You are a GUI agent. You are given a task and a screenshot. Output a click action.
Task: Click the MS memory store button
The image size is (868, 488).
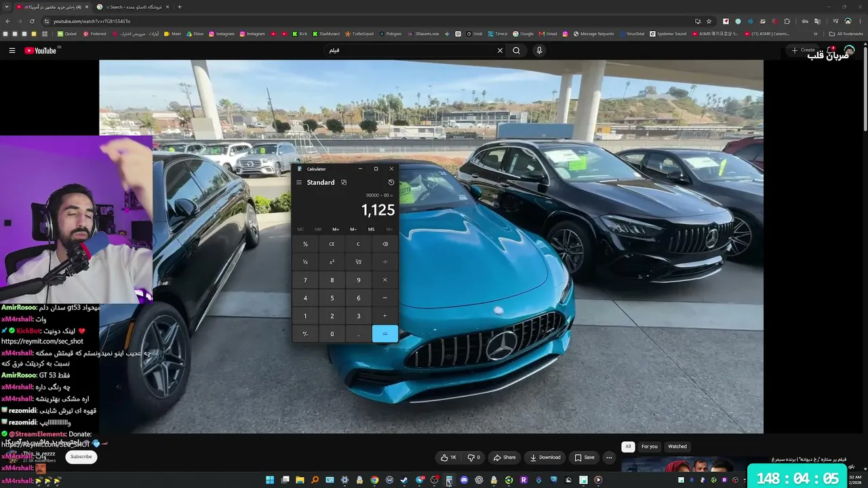[371, 229]
